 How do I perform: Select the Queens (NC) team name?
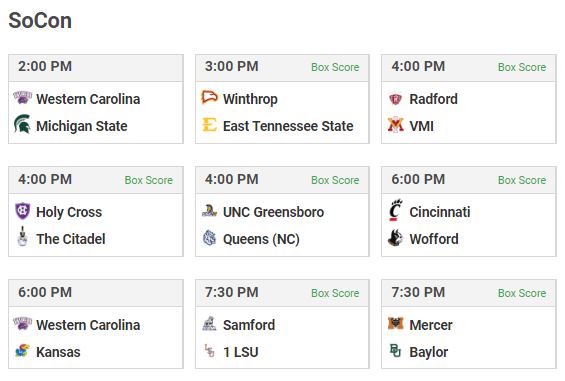click(x=261, y=239)
